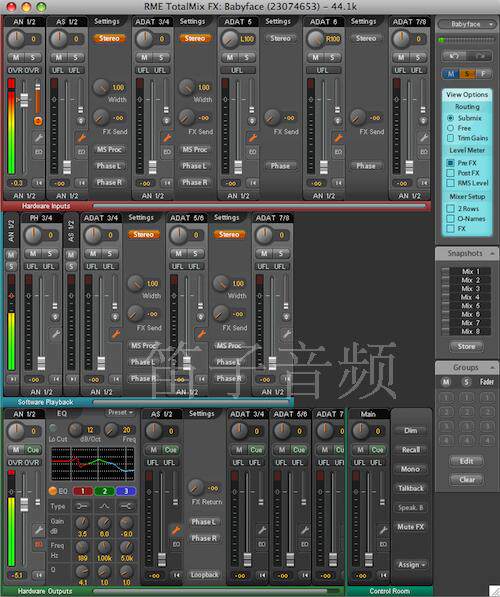
Task: Click the Mono button
Action: tap(411, 469)
